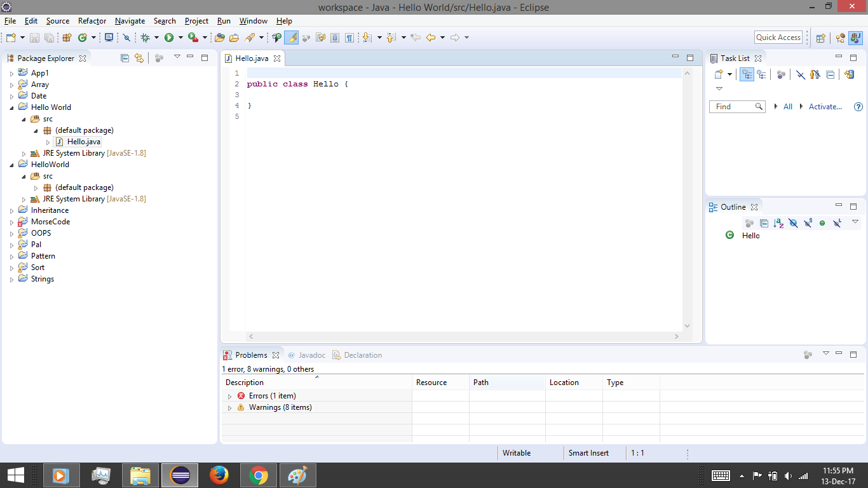Expand the Hello.java file node
The width and height of the screenshot is (868, 488).
tap(48, 142)
